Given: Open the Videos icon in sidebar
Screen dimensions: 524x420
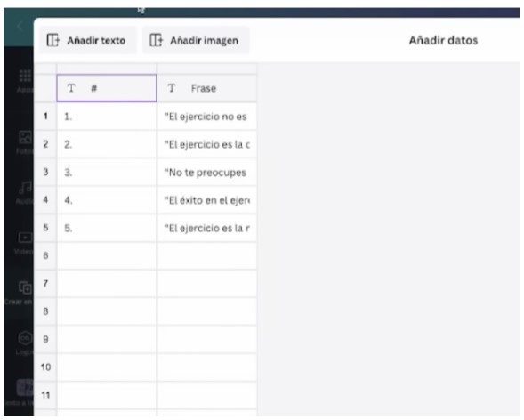Looking at the screenshot, I should 25,238.
